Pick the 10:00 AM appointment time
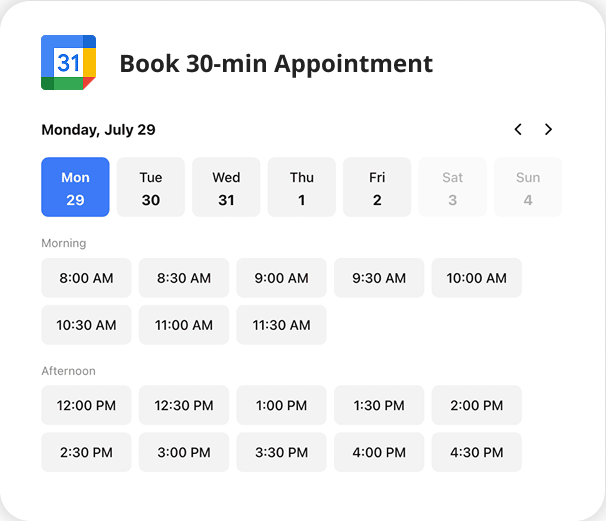606x521 pixels. click(477, 278)
